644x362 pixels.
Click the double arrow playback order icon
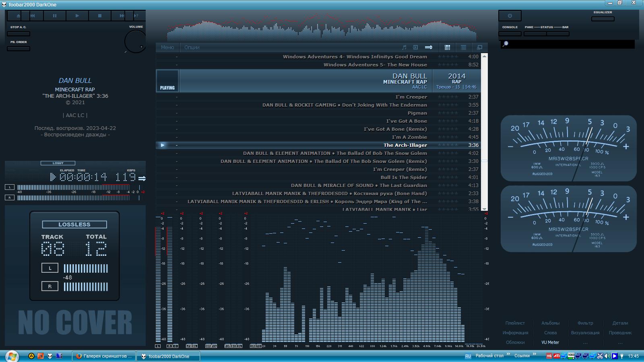[429, 47]
